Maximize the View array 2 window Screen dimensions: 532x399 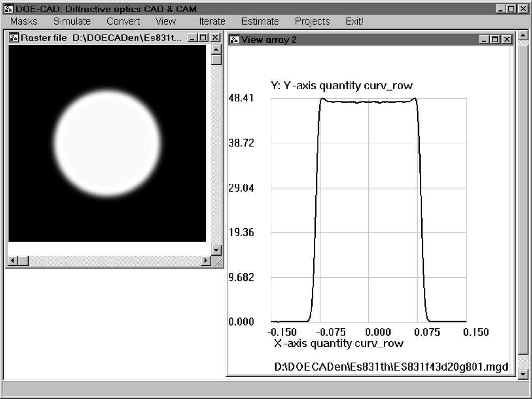(x=496, y=40)
